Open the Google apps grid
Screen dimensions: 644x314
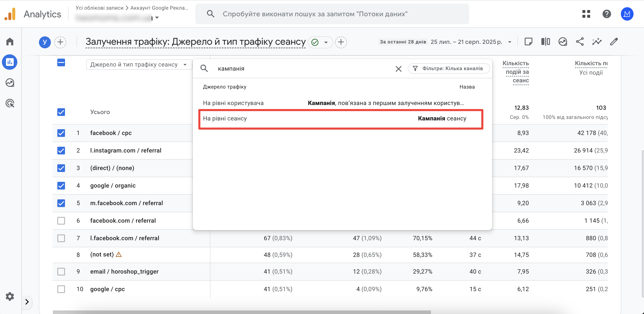coord(586,14)
